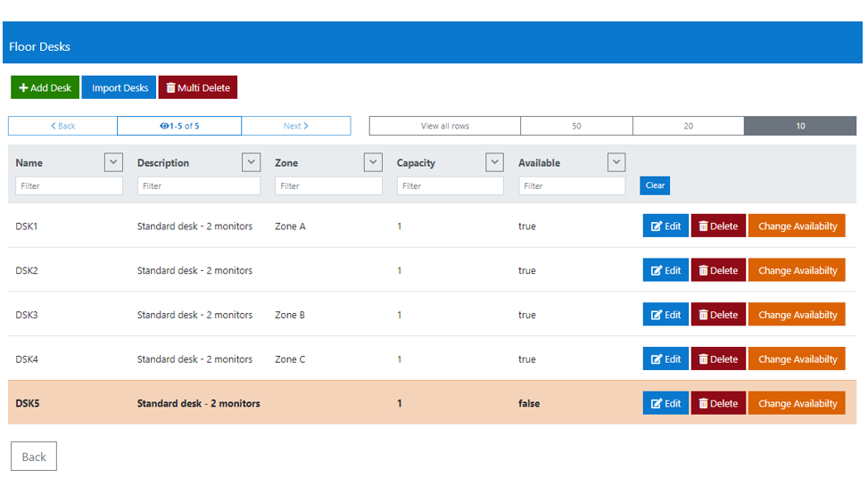Delete the DSK5 desk row

click(718, 403)
